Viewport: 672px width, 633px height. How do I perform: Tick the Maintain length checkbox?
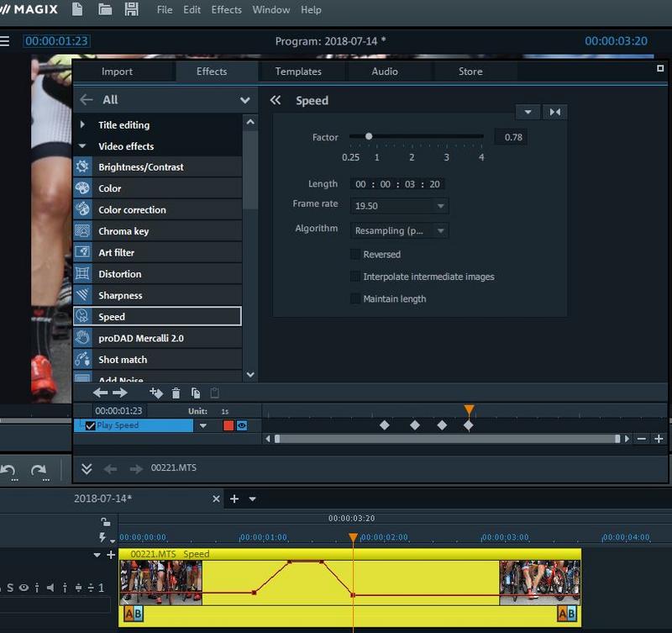point(355,298)
